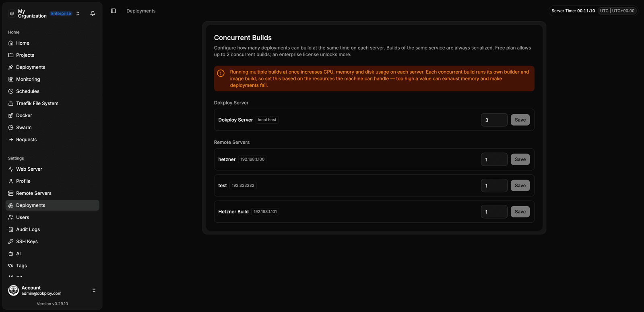Click the Home house icon
Screen dimensions: 644x312
(x=11, y=43)
